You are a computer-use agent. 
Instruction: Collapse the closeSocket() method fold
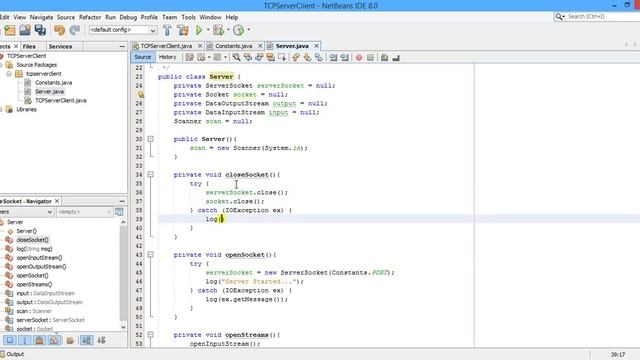click(x=151, y=174)
